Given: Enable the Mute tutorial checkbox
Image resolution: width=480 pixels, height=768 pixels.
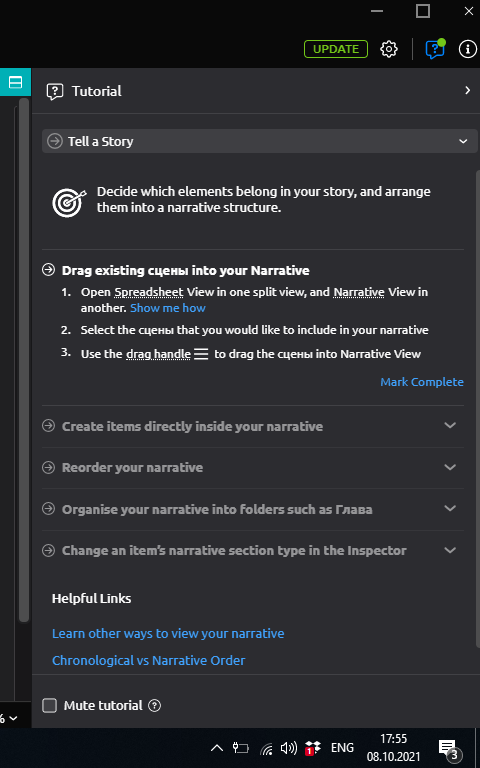Looking at the screenshot, I should (x=49, y=705).
